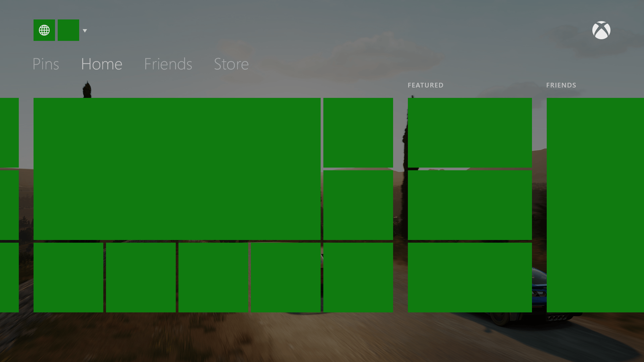Expand the profile dropdown arrow

(x=85, y=31)
